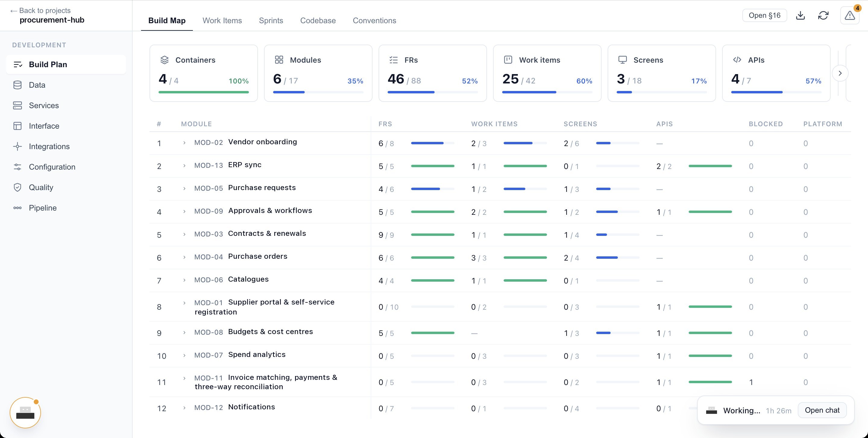Click the Data database icon
Viewport: 868px width, 438px height.
(x=17, y=85)
